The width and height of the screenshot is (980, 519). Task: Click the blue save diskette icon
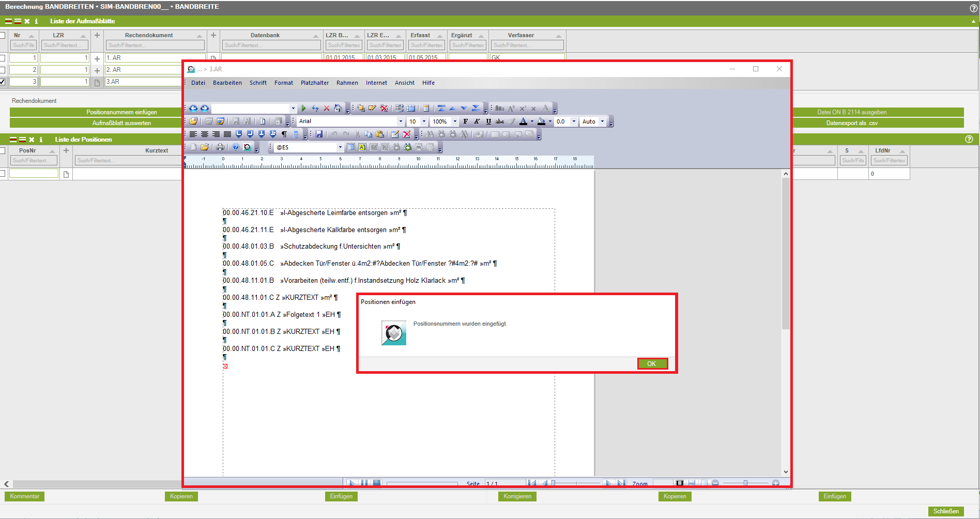319,134
